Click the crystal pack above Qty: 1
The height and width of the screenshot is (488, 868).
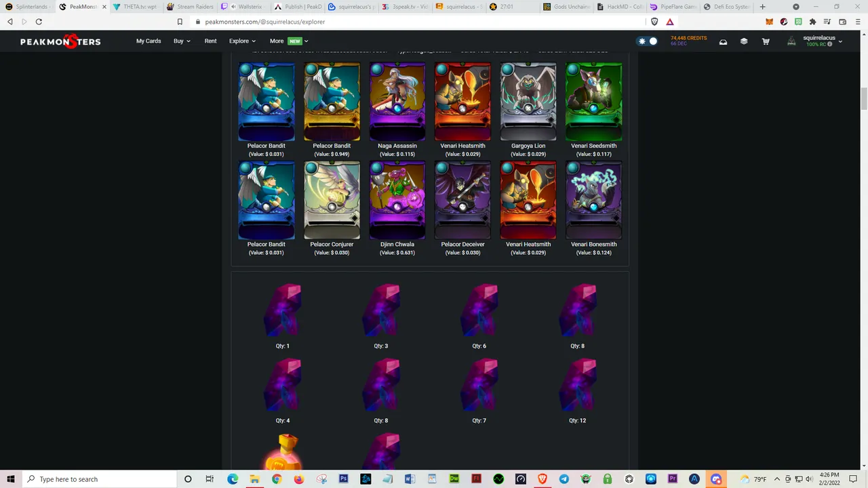pos(283,310)
